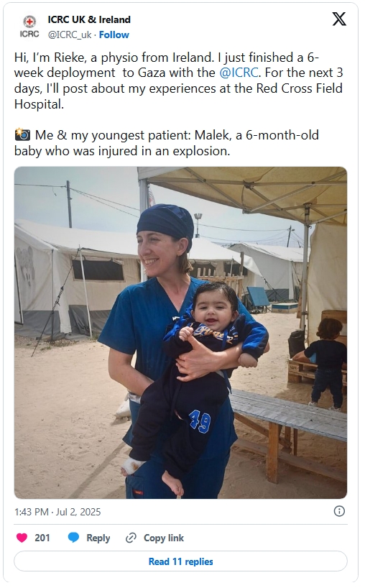This screenshot has width=365, height=588.
Task: Click the info circle icon beside the timestamp
Action: pyautogui.click(x=339, y=511)
